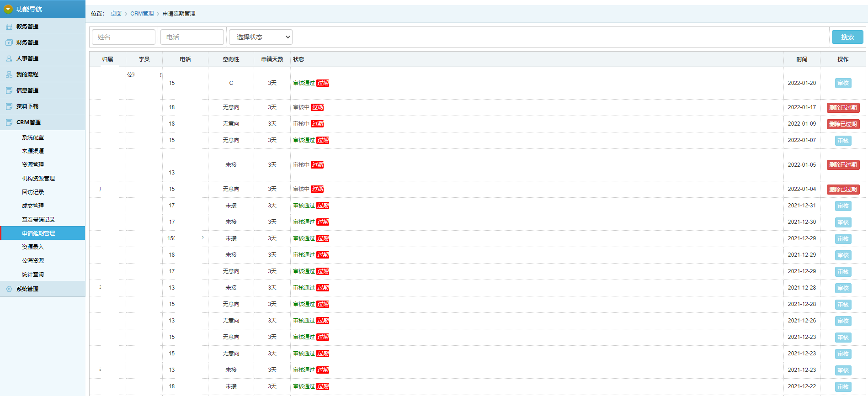
Task: Click 删除已过期 for the 2022-01-17 row
Action: [843, 108]
